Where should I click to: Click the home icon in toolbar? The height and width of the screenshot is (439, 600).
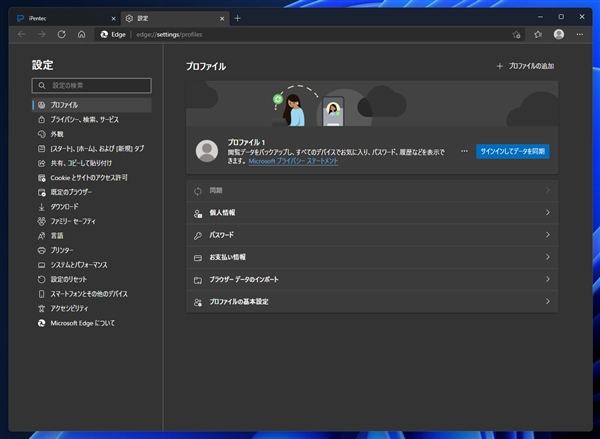point(81,34)
